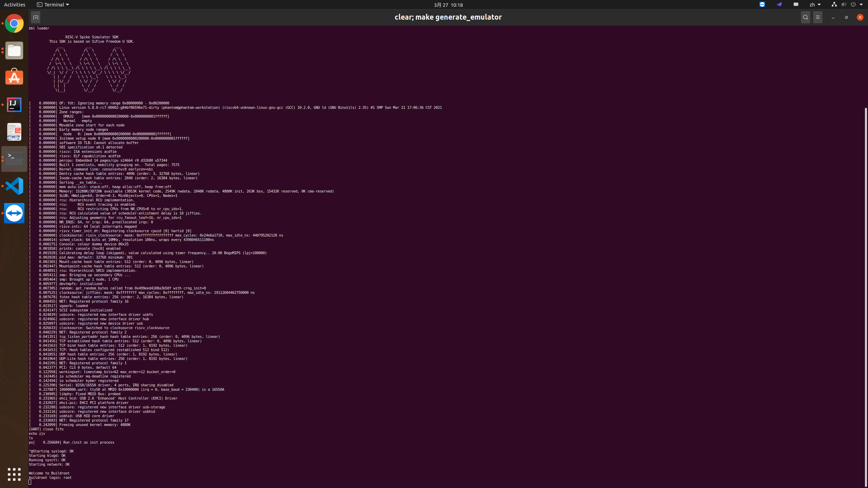The width and height of the screenshot is (868, 488).
Task: Restore the terminal window size
Action: pyautogui.click(x=846, y=17)
